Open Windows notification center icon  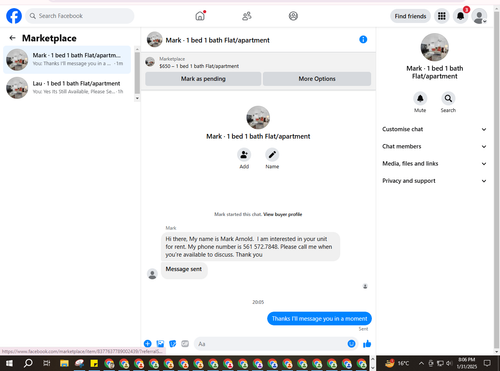click(x=487, y=363)
